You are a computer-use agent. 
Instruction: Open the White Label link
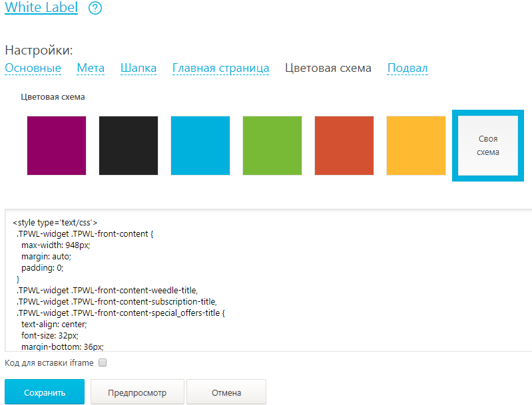pyautogui.click(x=41, y=8)
